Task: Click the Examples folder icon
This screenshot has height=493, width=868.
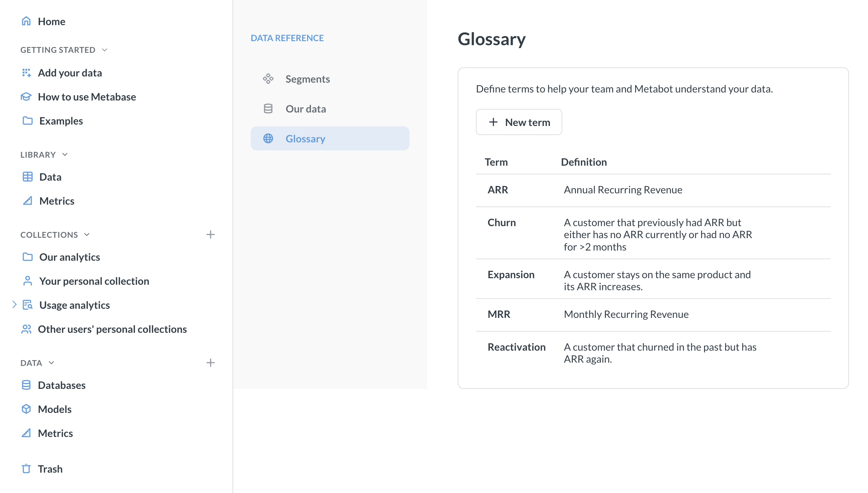Action: [28, 121]
